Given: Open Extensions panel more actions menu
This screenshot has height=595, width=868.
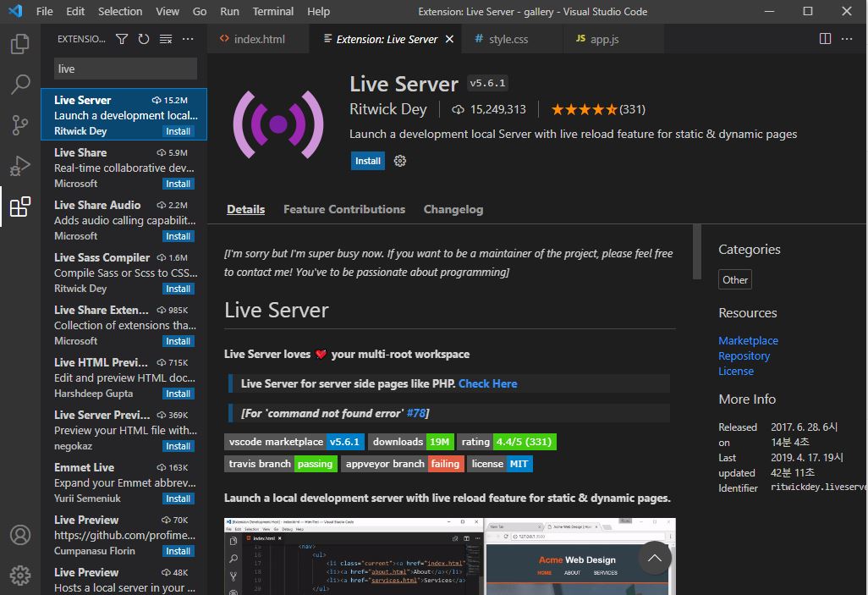Looking at the screenshot, I should pyautogui.click(x=188, y=39).
